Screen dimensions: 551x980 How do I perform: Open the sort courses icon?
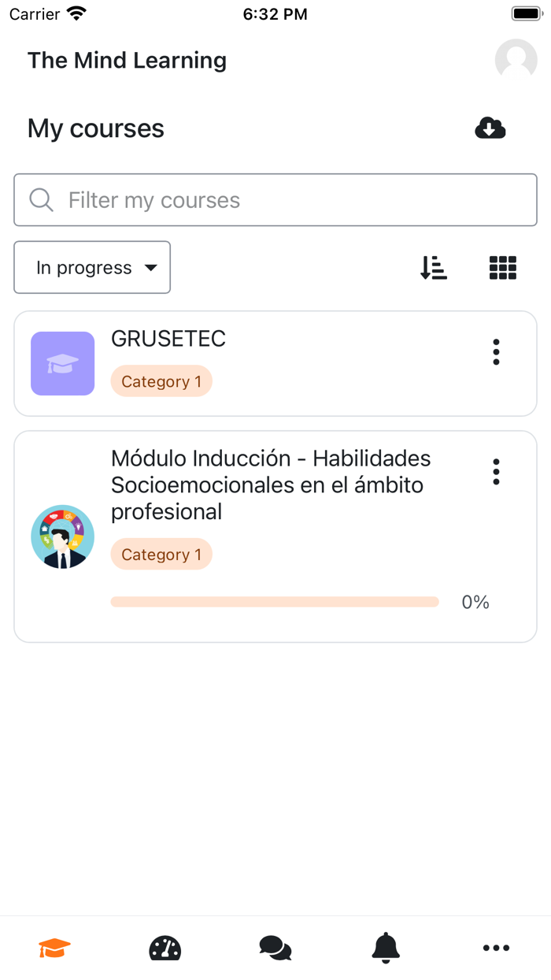434,268
